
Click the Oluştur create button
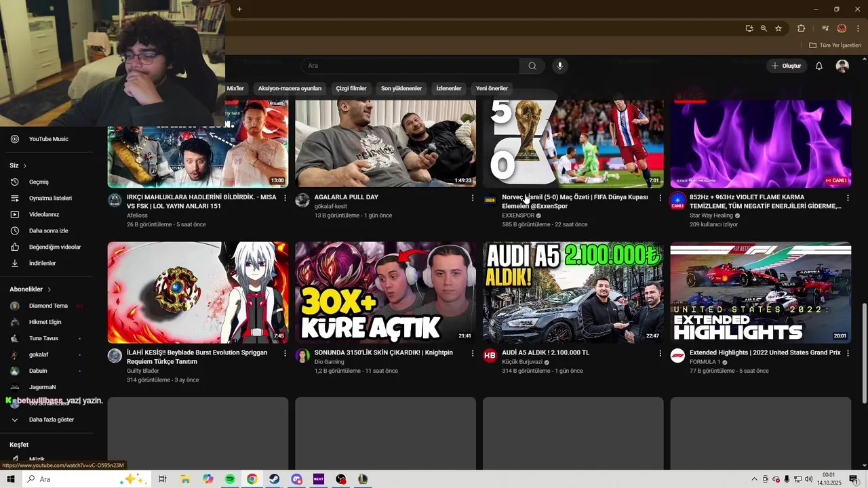[786, 66]
